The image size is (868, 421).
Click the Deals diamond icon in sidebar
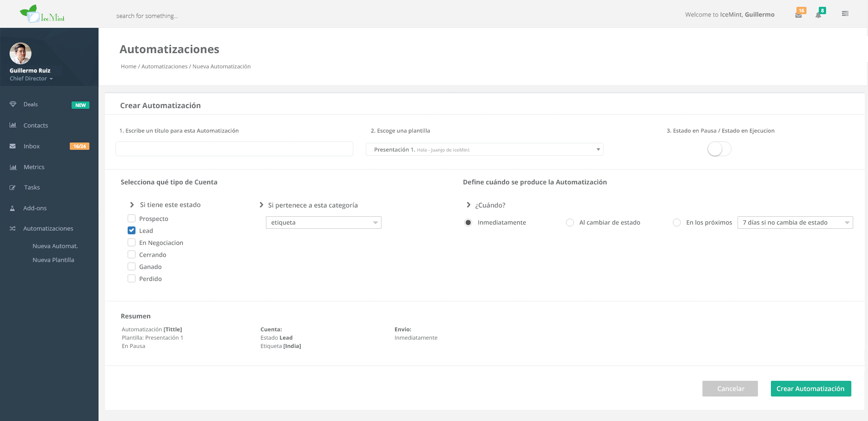coord(13,104)
